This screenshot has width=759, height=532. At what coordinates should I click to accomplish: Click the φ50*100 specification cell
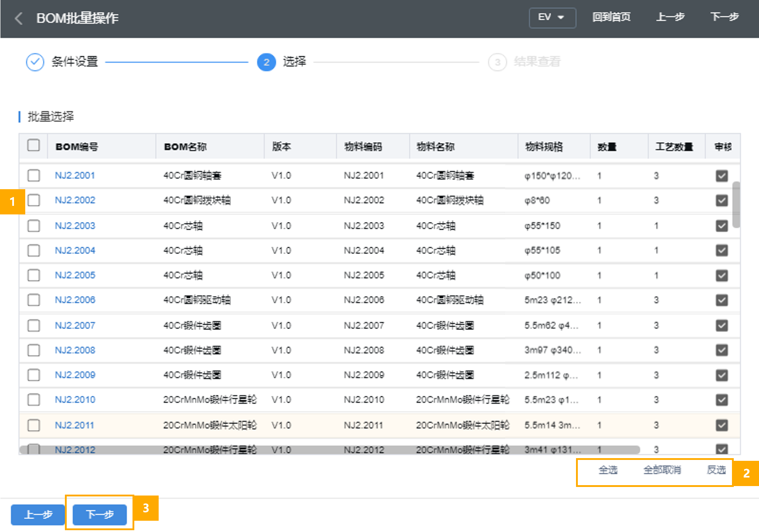coord(542,275)
